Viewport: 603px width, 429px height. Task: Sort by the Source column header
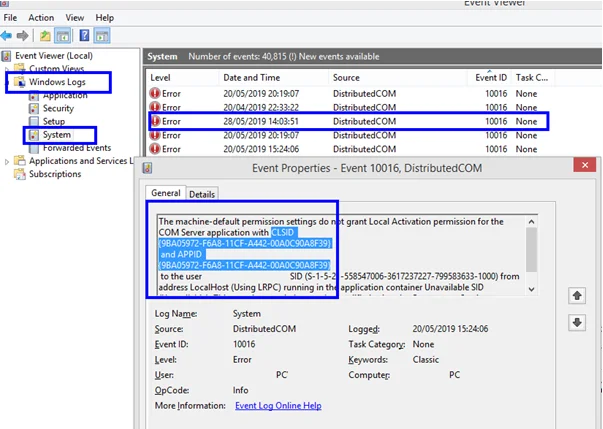[398, 78]
